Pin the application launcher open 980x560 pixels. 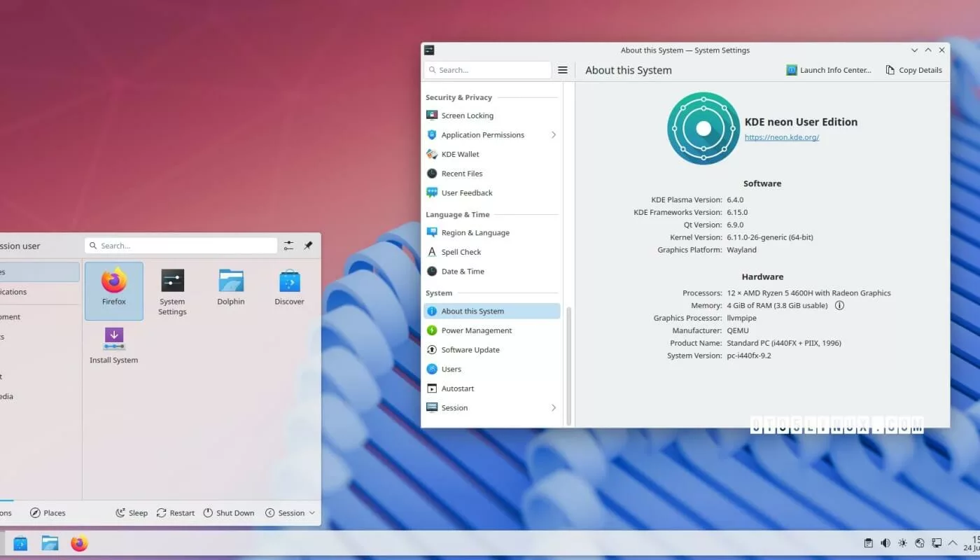308,246
